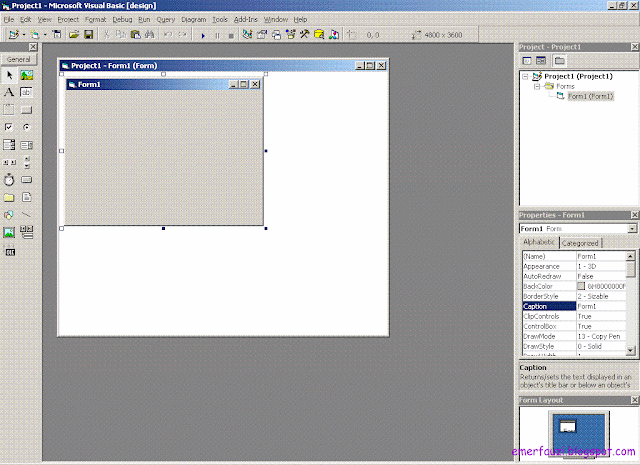Click the Add Form toolbar icon
This screenshot has width=640, height=465.
pos(35,35)
